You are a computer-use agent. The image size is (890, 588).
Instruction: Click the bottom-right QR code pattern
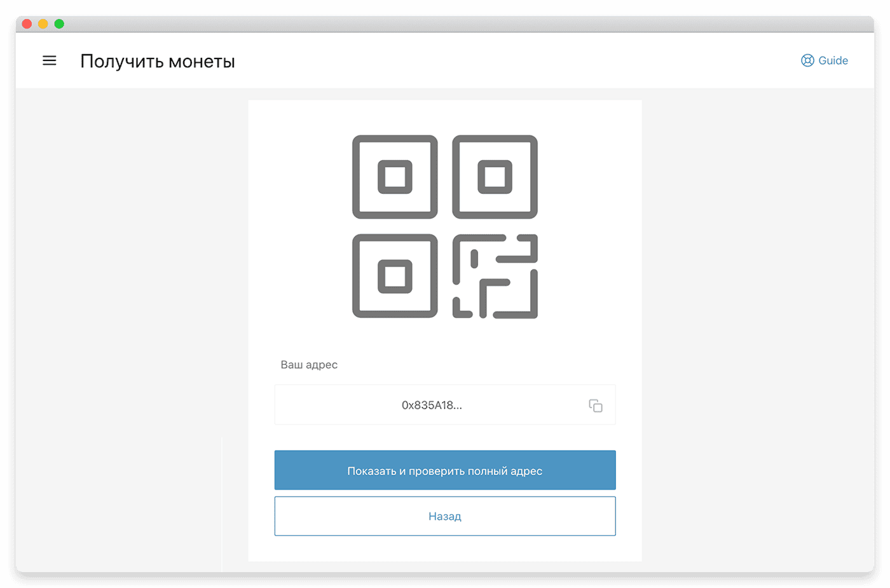pyautogui.click(x=495, y=276)
